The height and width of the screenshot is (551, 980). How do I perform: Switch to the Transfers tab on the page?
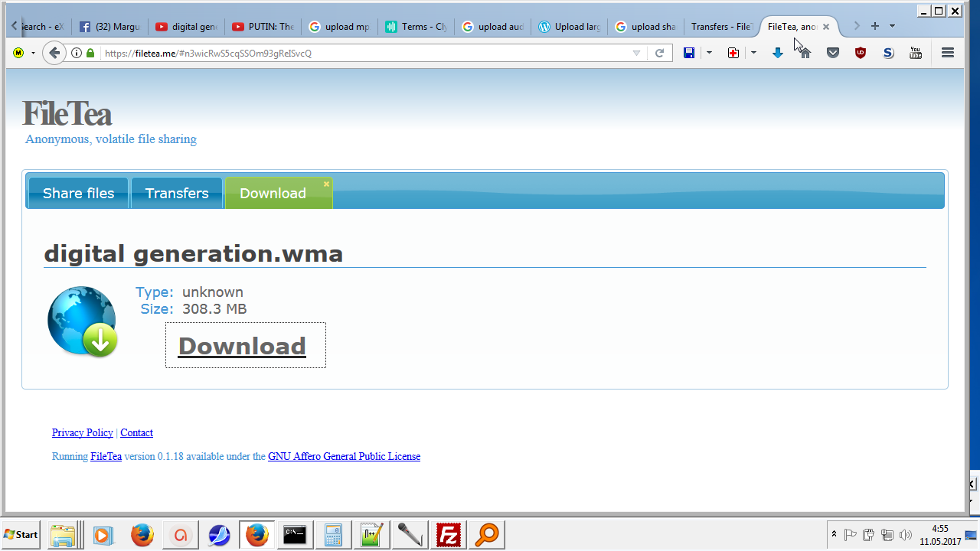(x=177, y=193)
